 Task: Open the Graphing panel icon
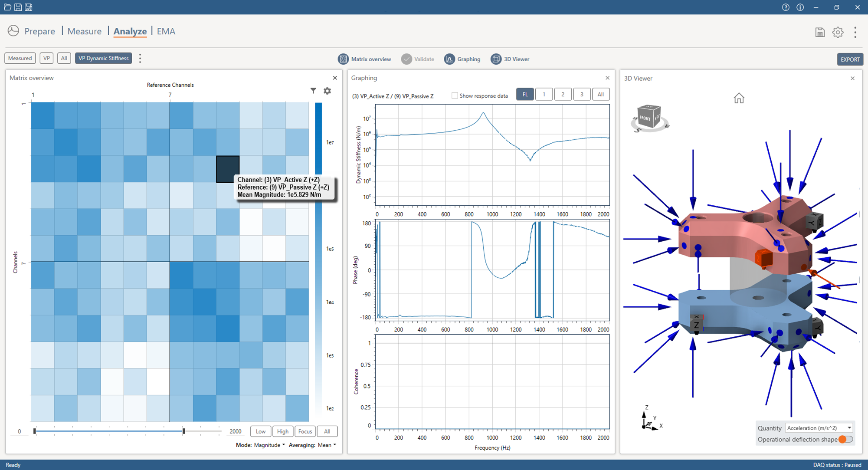click(x=449, y=59)
